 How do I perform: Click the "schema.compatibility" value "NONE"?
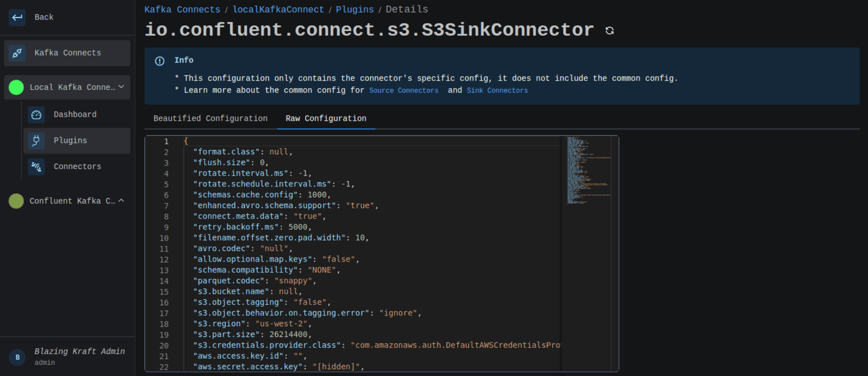tap(322, 270)
